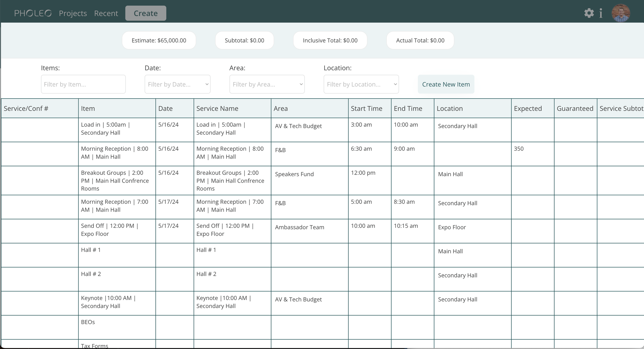The width and height of the screenshot is (644, 349).
Task: Click the Start Time column header
Action: point(370,108)
